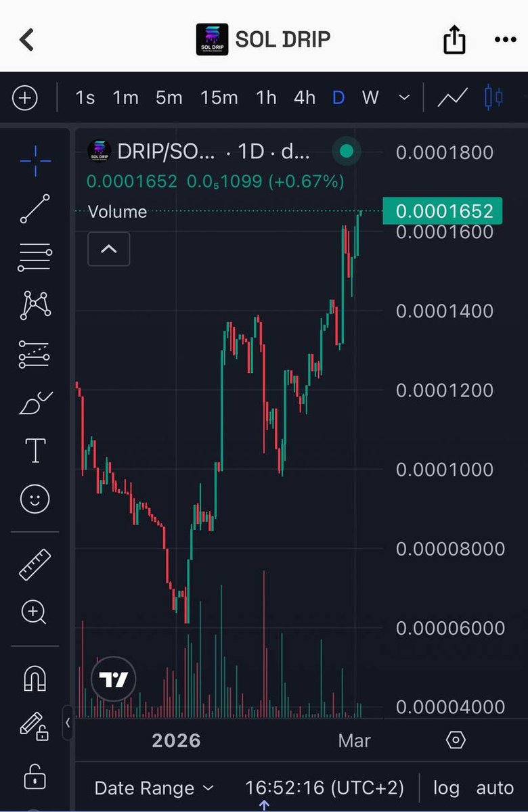Select the 4h timeframe
Viewport: 528px width, 812px height.
(305, 98)
